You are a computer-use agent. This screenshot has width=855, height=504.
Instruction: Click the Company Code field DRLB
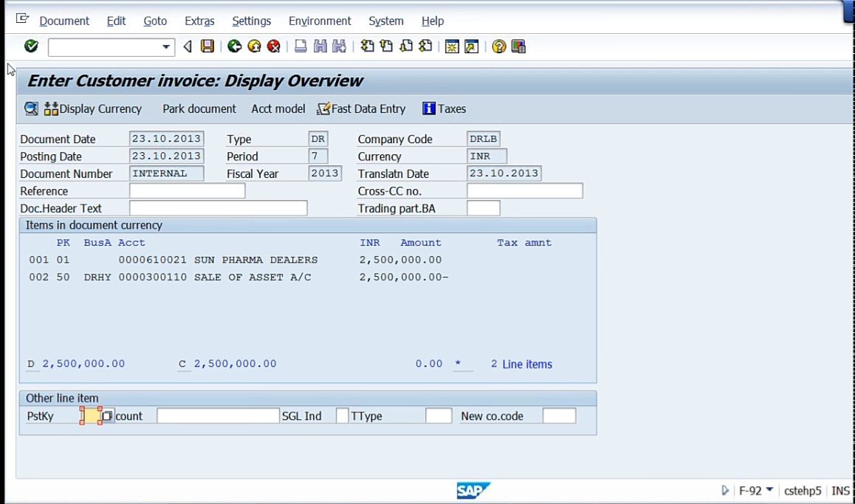pyautogui.click(x=483, y=139)
